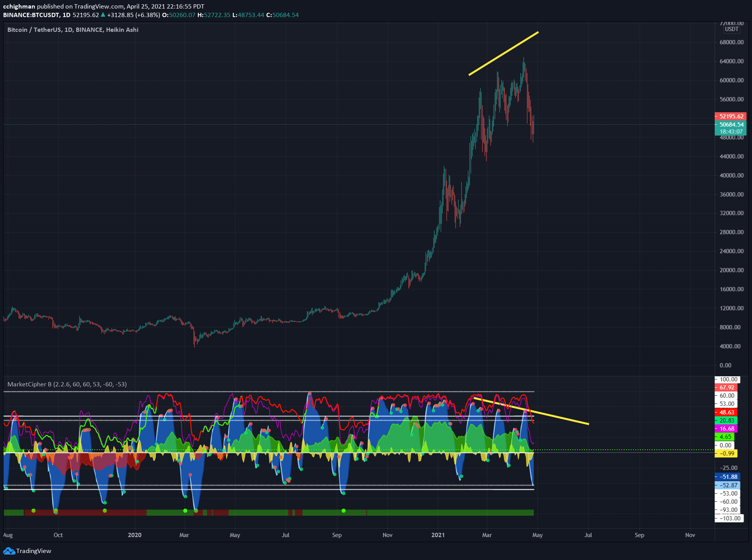Click the 2020 label on the time axis
Image resolution: width=752 pixels, height=560 pixels.
[x=134, y=535]
